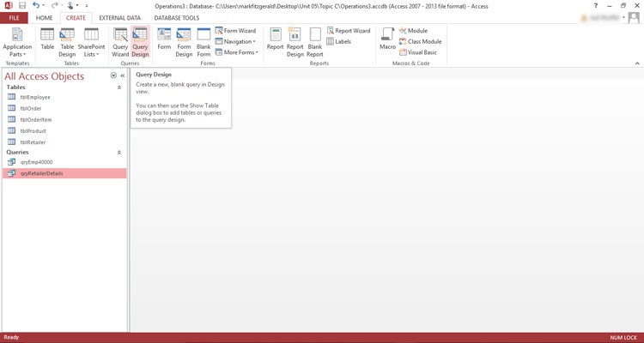Collapse the ribbon with the arrow
644x343 pixels.
point(637,63)
